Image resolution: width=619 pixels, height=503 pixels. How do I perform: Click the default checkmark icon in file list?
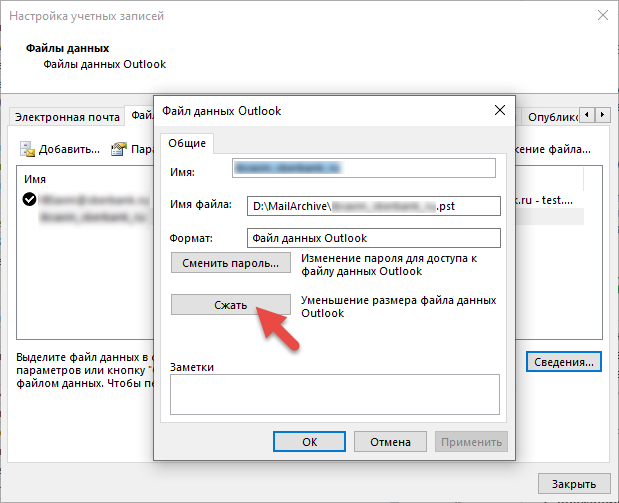pyautogui.click(x=29, y=199)
